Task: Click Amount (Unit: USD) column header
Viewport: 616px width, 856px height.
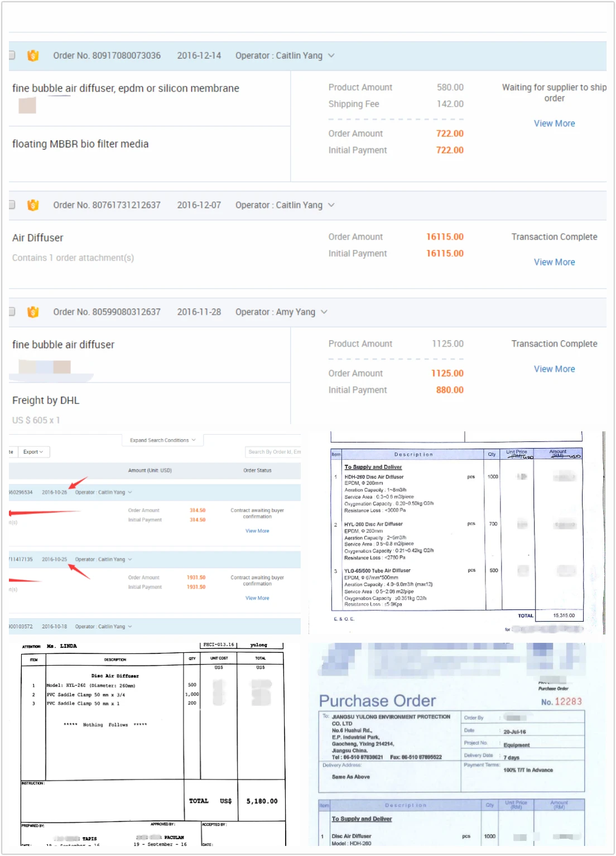Action: (150, 470)
